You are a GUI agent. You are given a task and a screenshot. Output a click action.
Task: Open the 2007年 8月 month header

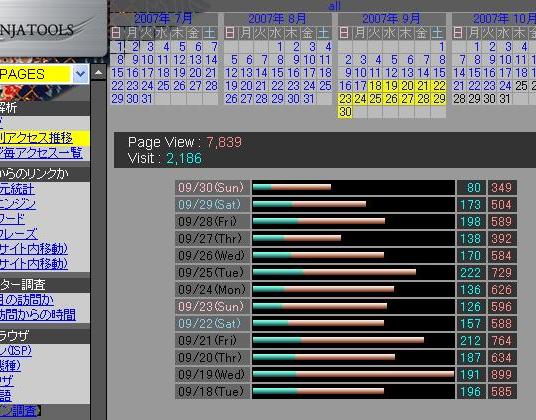click(x=277, y=18)
